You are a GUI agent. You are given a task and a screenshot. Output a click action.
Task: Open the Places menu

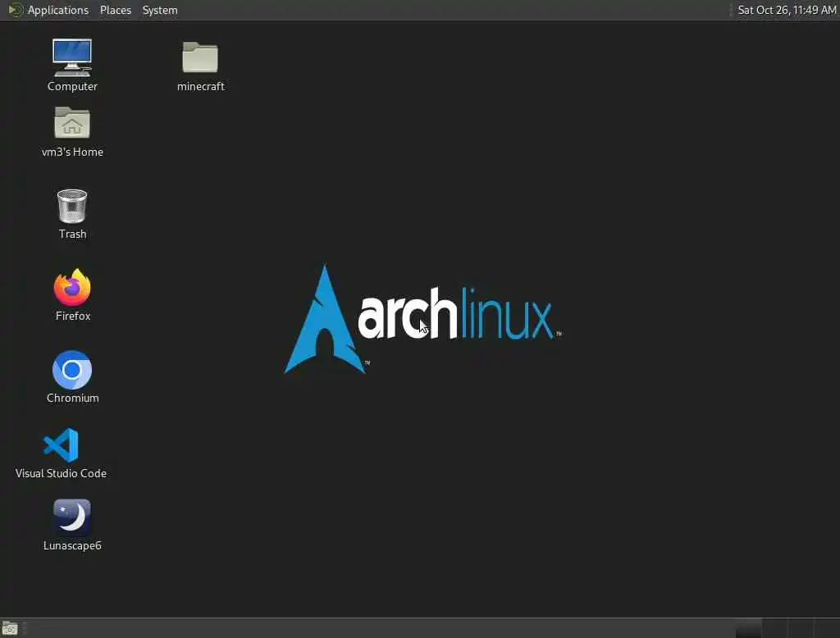coord(116,10)
